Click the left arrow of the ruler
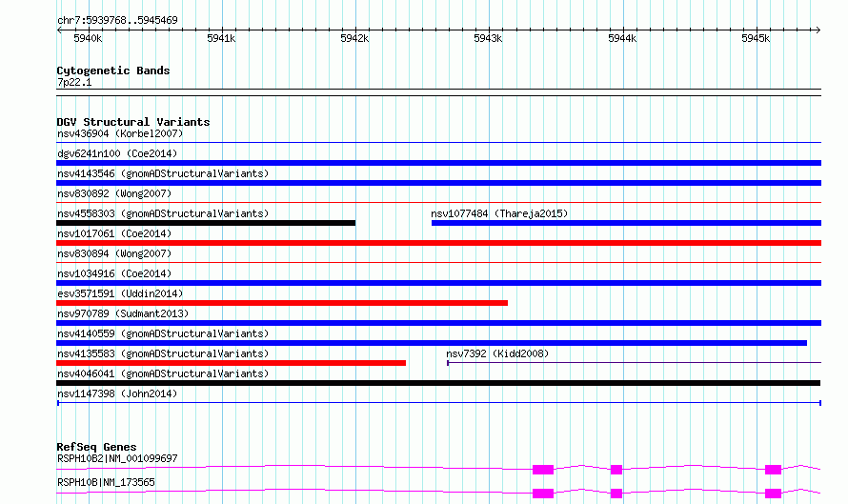 point(59,30)
